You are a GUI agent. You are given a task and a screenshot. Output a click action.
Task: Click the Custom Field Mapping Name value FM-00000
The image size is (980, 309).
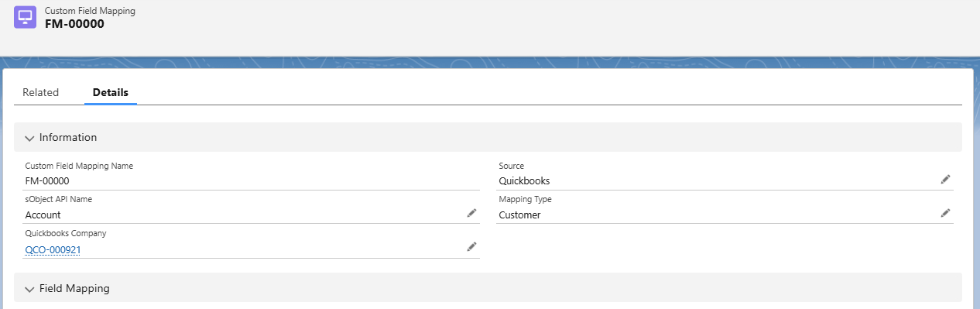[x=47, y=181]
